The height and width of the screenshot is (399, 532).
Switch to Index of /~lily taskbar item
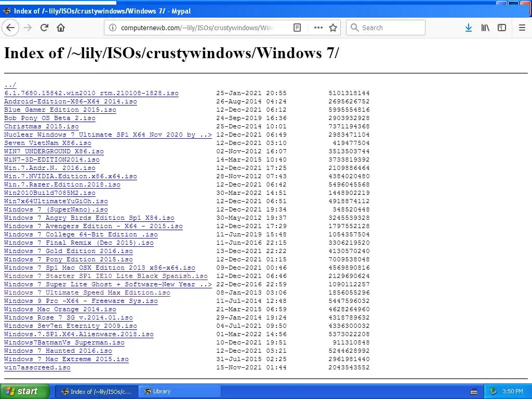96,392
